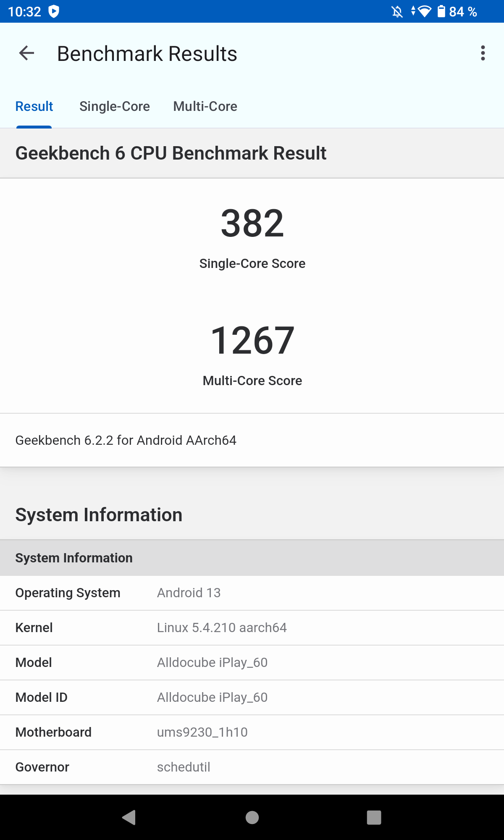
Task: Tap the gray System Information table header
Action: tap(252, 558)
